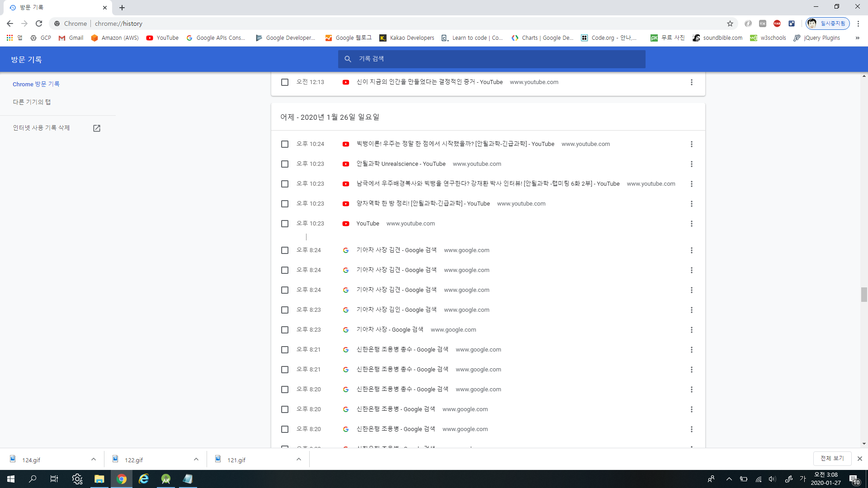Viewport: 868px width, 488px height.
Task: Open the Apps grid shortcut in bookmarks bar
Action: [x=9, y=38]
